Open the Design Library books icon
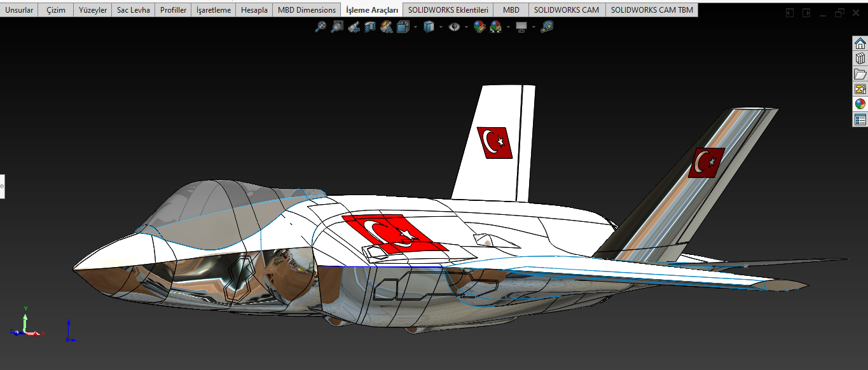 pyautogui.click(x=860, y=59)
